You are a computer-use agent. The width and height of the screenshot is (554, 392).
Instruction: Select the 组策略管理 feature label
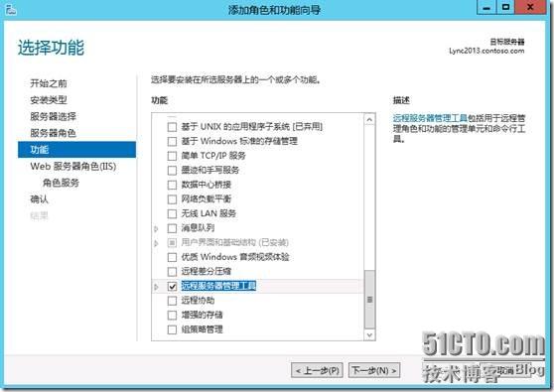202,329
